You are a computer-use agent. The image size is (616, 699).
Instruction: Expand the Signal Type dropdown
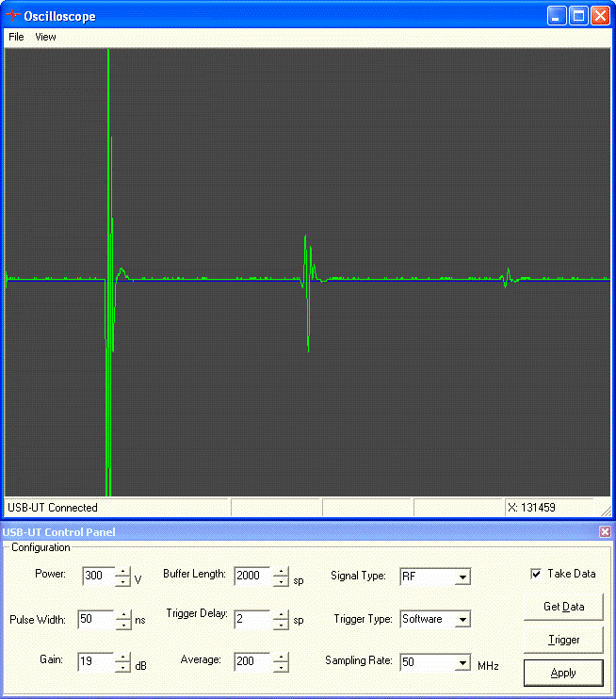pos(462,577)
